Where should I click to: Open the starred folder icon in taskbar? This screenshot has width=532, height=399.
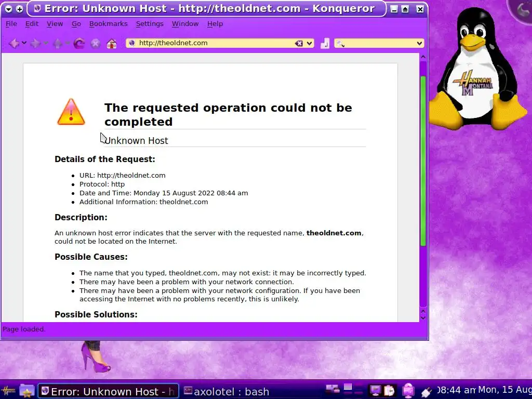(27, 391)
